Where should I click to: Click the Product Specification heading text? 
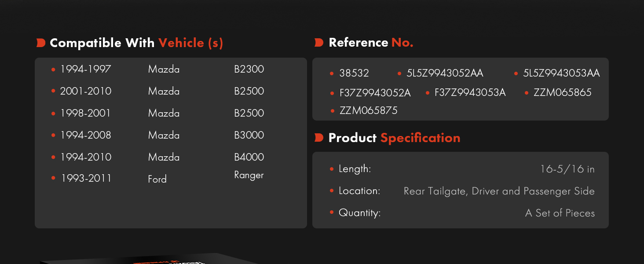[394, 138]
